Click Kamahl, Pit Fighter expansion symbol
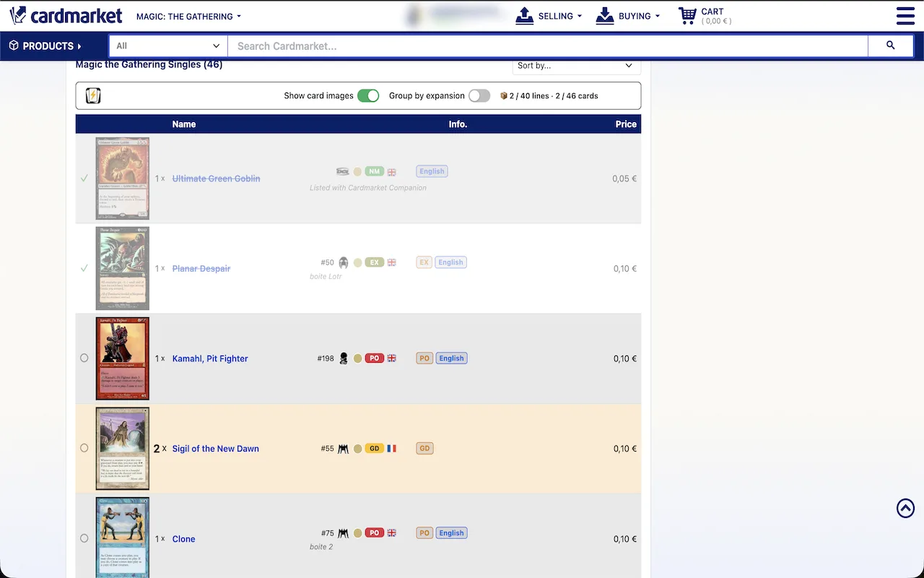This screenshot has height=578, width=924. click(x=344, y=358)
